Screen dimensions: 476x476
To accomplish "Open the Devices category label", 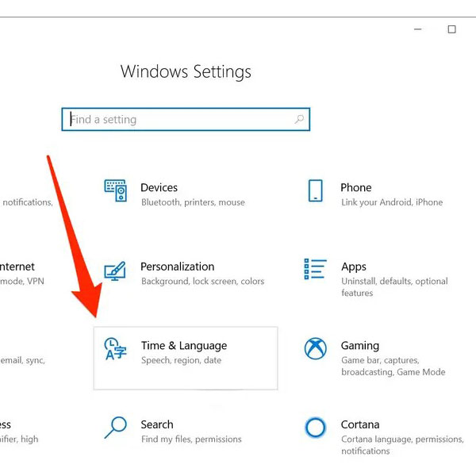I will (x=159, y=187).
